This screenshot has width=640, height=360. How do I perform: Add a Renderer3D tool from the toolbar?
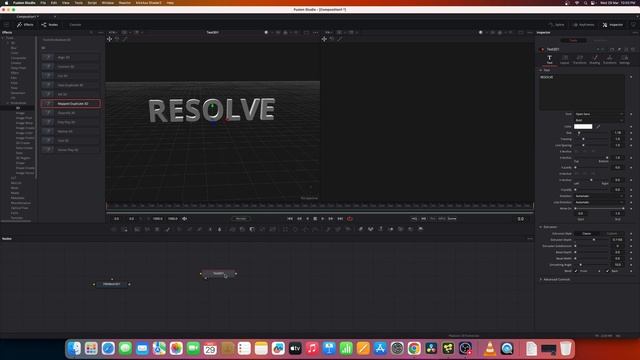point(420,229)
